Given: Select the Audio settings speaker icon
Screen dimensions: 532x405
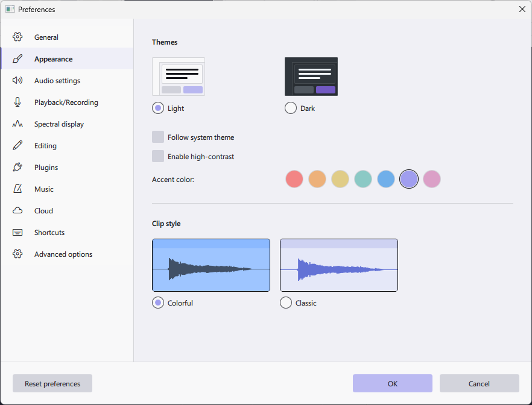Looking at the screenshot, I should (17, 80).
